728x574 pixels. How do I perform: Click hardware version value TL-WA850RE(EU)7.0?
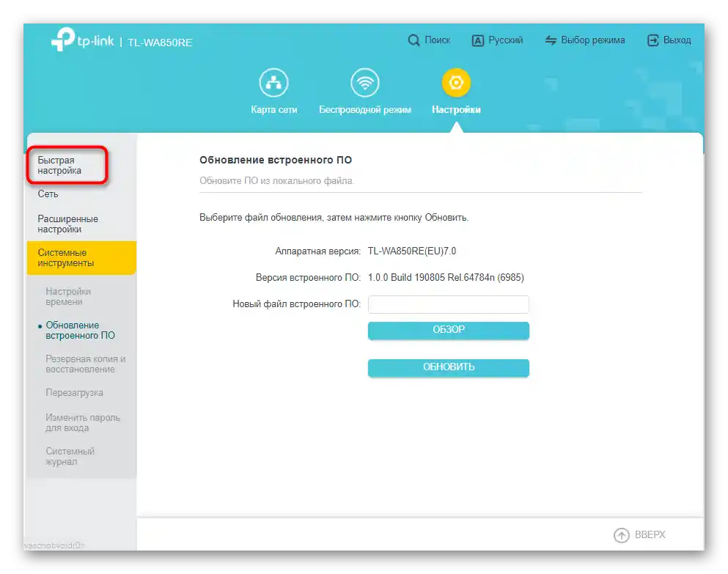[x=412, y=251]
